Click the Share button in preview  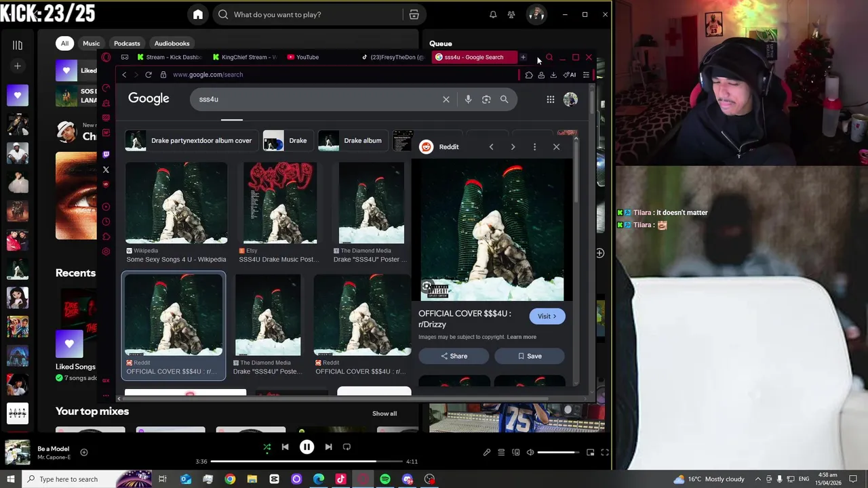454,356
